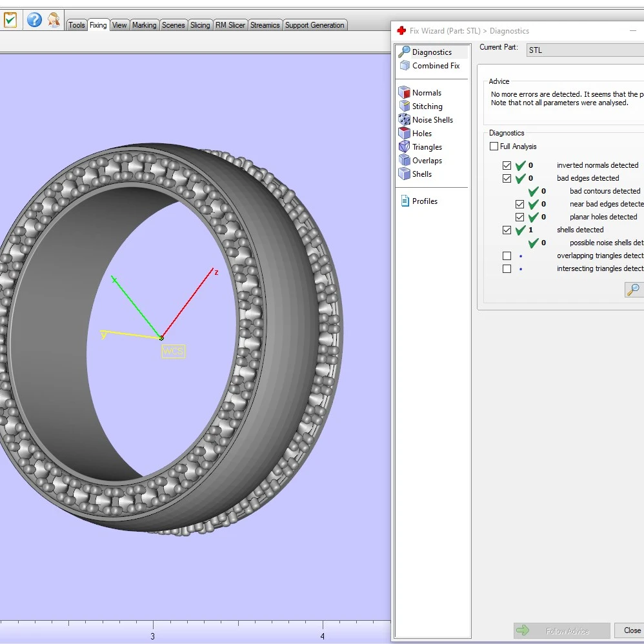The height and width of the screenshot is (644, 644).
Task: Switch to the Slicing tab
Action: click(200, 25)
